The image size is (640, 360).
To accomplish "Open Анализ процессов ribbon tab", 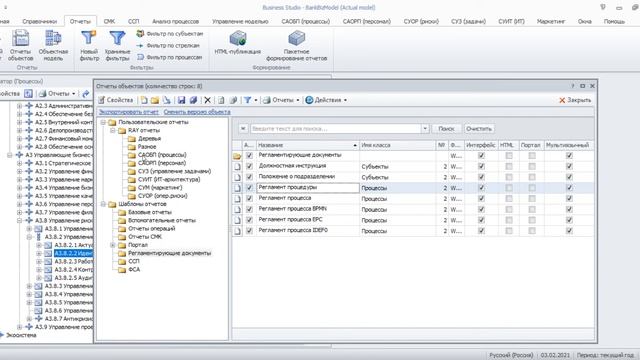I will coord(176,21).
